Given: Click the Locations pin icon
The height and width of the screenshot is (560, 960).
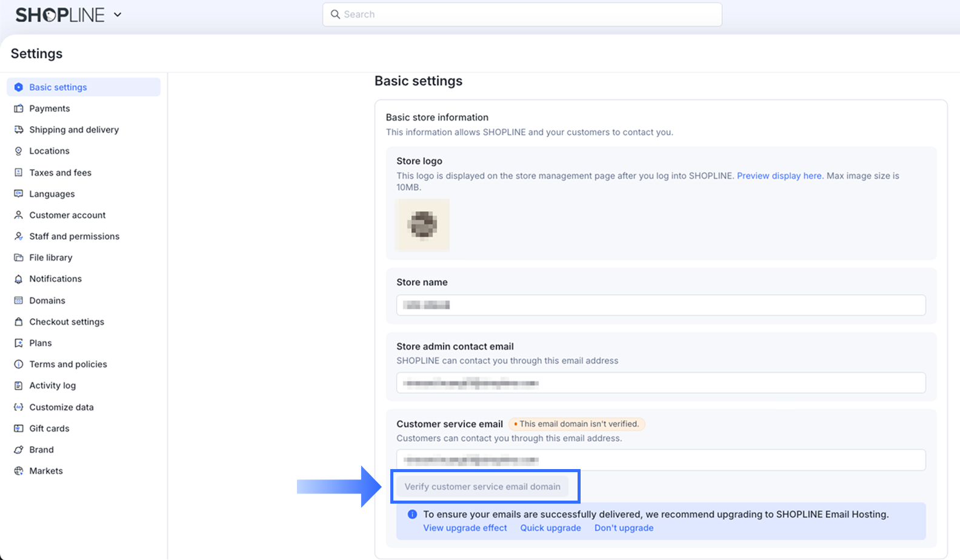Looking at the screenshot, I should coord(19,151).
